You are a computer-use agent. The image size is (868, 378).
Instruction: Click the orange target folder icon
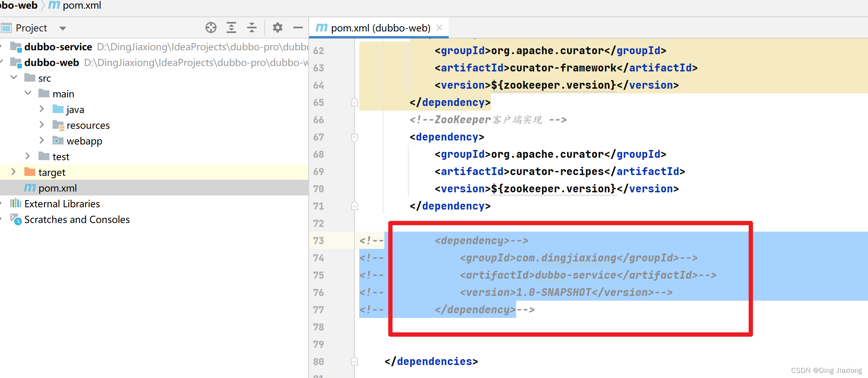pos(30,172)
